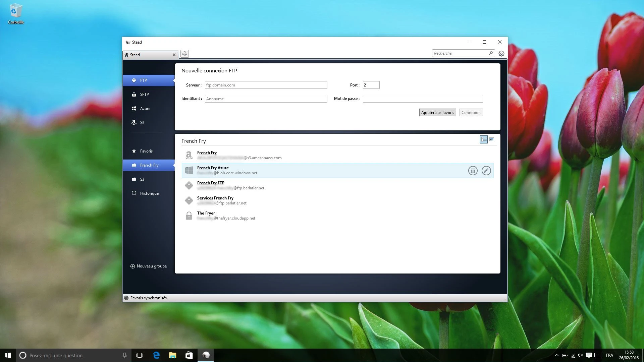
Task: Switch to thumbnail view icon
Action: pyautogui.click(x=492, y=139)
